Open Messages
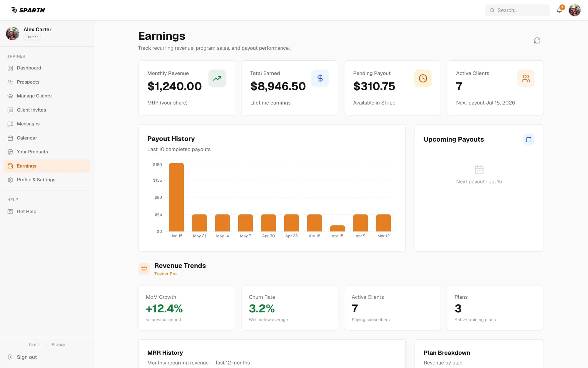 coord(47,124)
